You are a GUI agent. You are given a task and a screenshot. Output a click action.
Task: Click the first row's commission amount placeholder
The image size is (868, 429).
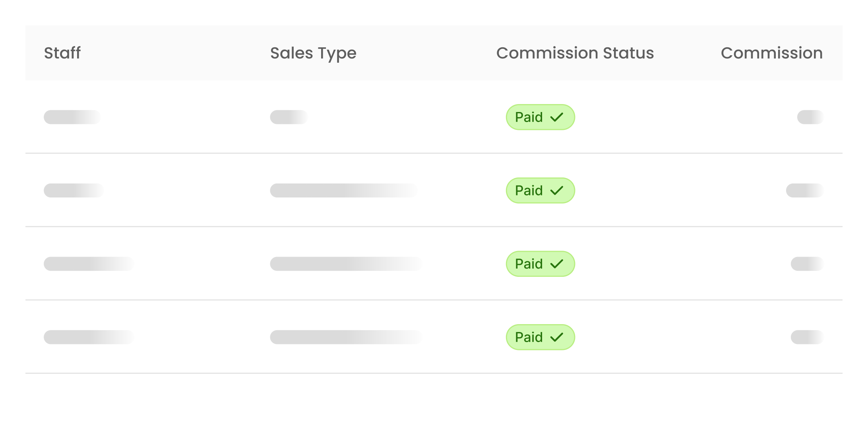point(810,117)
